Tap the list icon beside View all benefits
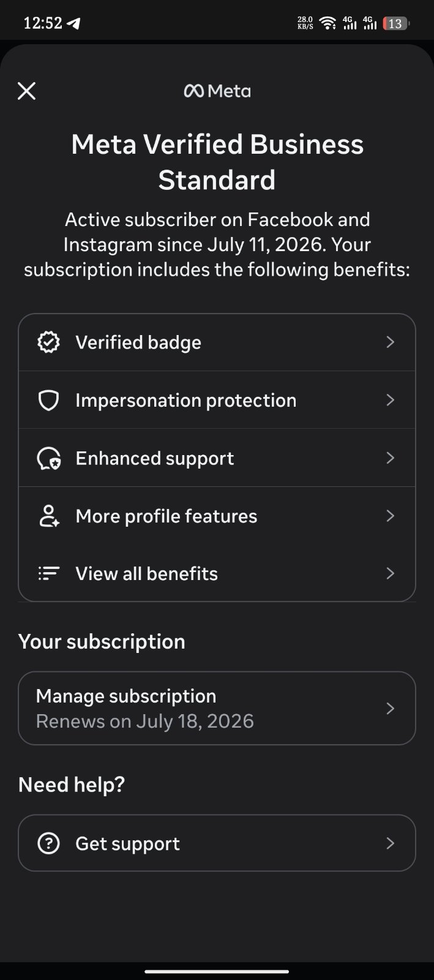The width and height of the screenshot is (434, 980). coord(48,573)
